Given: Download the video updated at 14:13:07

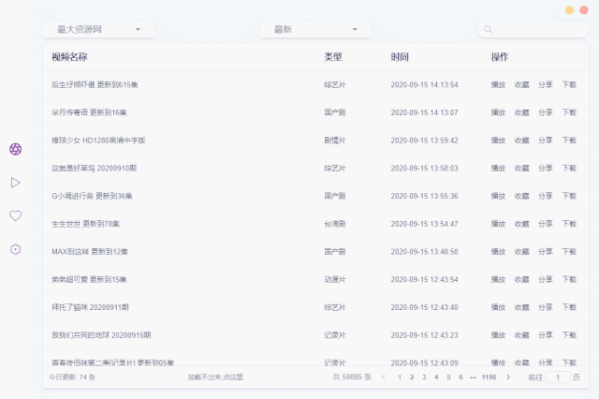Looking at the screenshot, I should [569, 112].
